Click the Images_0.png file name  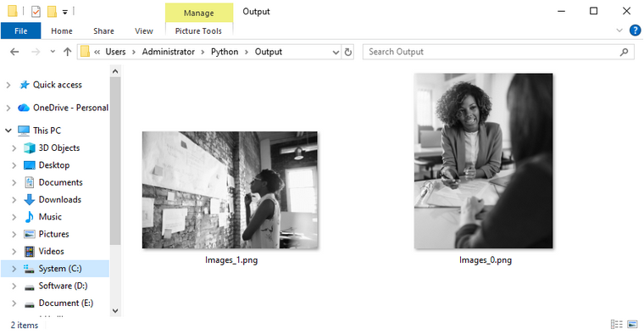point(486,260)
